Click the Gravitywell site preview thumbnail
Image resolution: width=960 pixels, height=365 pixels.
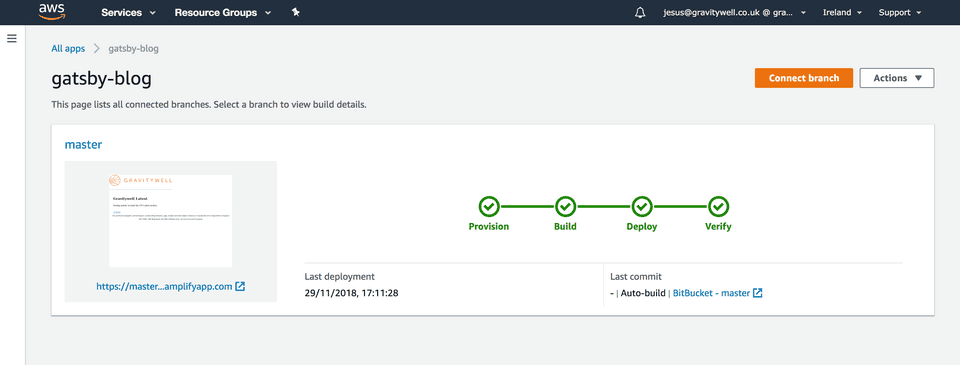coord(170,220)
